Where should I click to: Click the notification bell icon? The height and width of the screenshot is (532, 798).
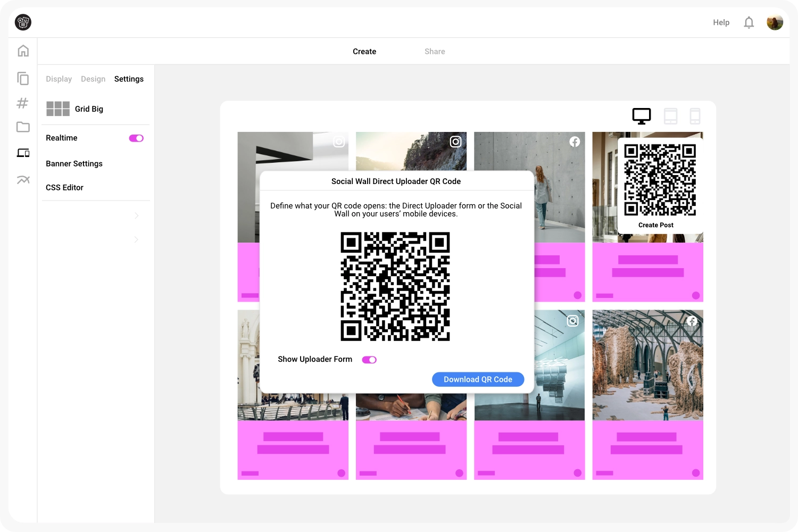coord(749,22)
